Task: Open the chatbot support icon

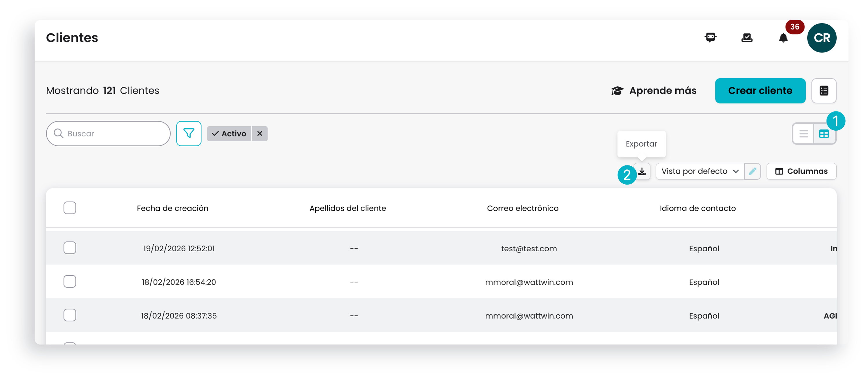Action: pyautogui.click(x=710, y=37)
